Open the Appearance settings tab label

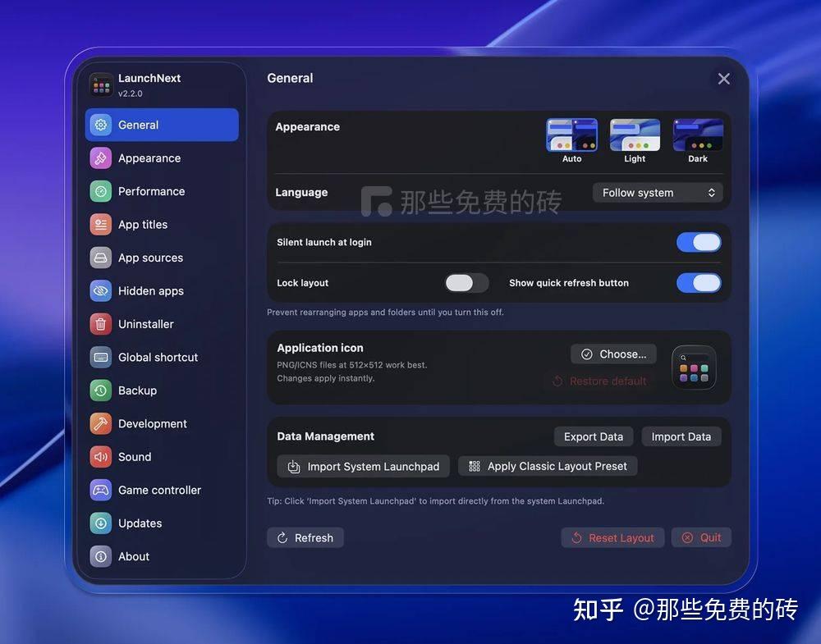pyautogui.click(x=149, y=158)
